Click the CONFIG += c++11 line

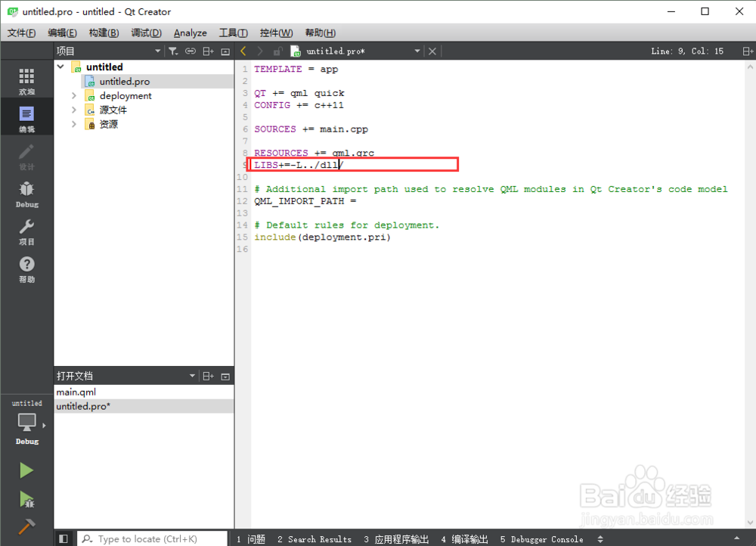click(299, 105)
